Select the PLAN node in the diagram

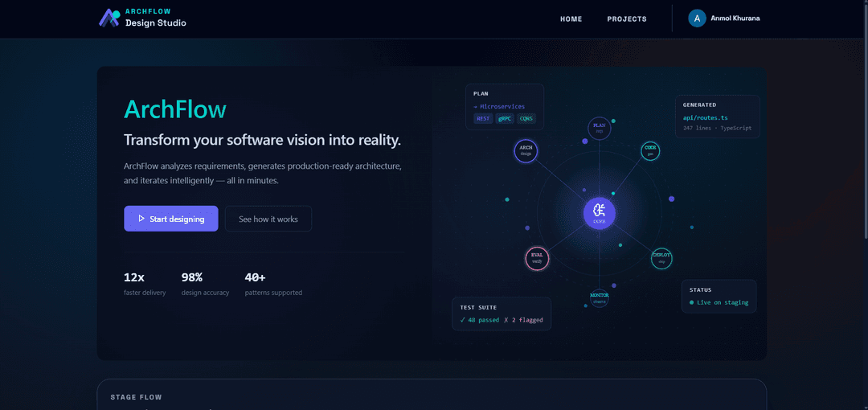tap(599, 128)
